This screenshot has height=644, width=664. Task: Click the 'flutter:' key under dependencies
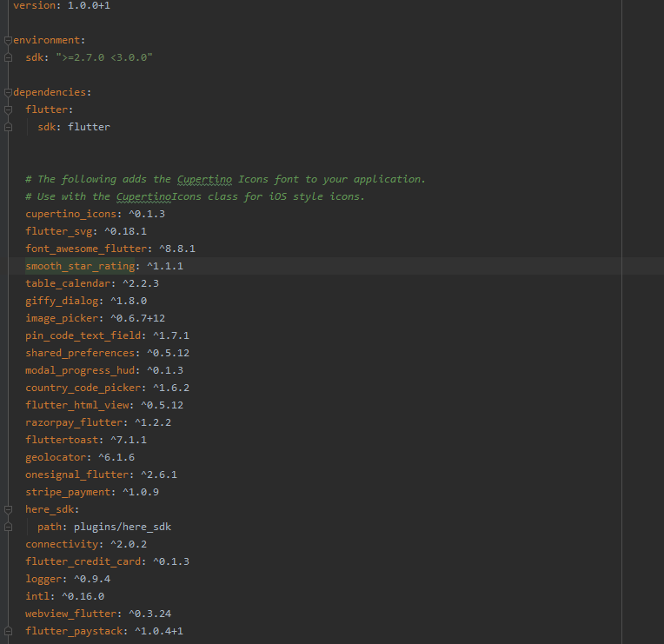click(50, 110)
